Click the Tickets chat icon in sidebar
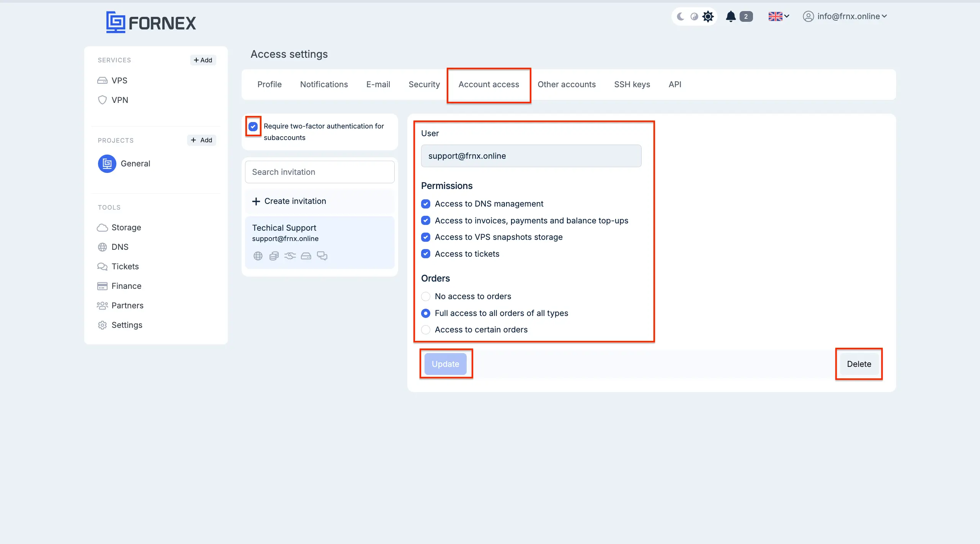Image resolution: width=980 pixels, height=544 pixels. (x=102, y=267)
